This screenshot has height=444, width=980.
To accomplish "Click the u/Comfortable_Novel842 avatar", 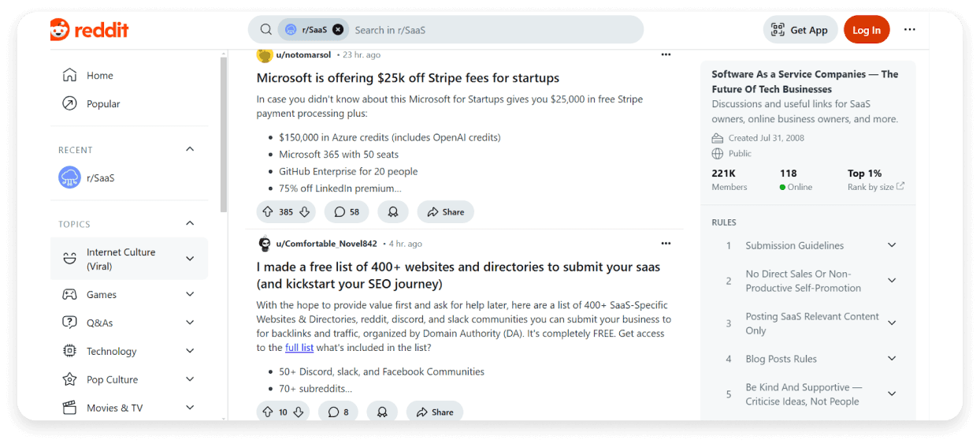I will (265, 244).
